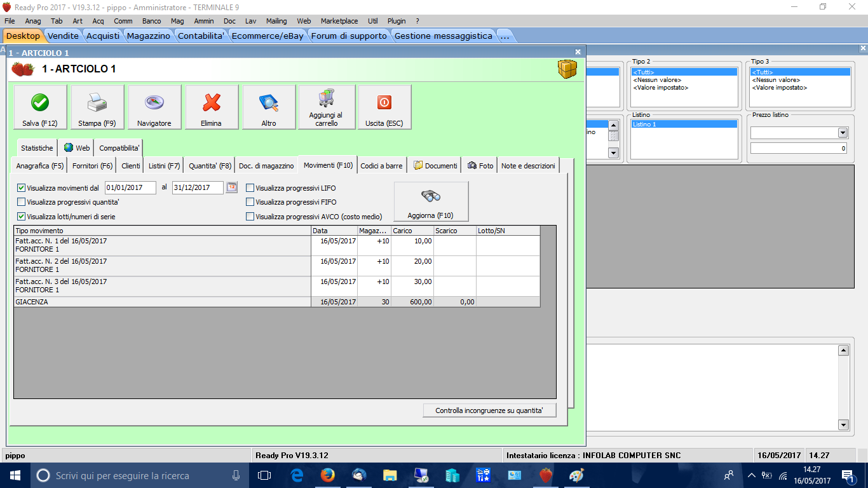
Task: Save article with Salva (F12) button
Action: click(x=40, y=107)
